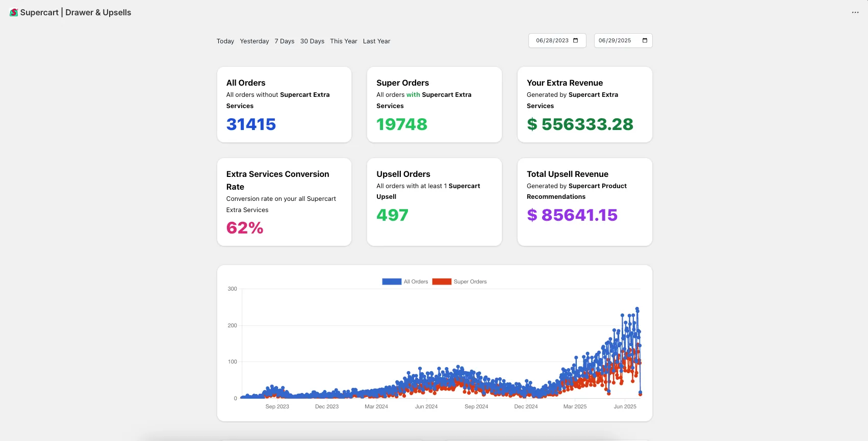Click the Your Extra Revenue card title
This screenshot has height=441, width=868.
tap(565, 83)
